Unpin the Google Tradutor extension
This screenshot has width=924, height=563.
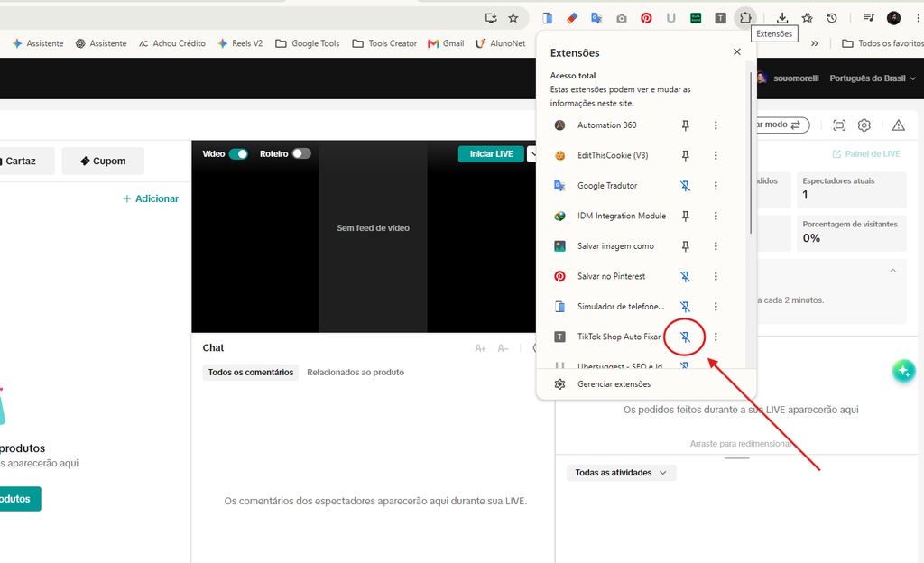click(686, 186)
